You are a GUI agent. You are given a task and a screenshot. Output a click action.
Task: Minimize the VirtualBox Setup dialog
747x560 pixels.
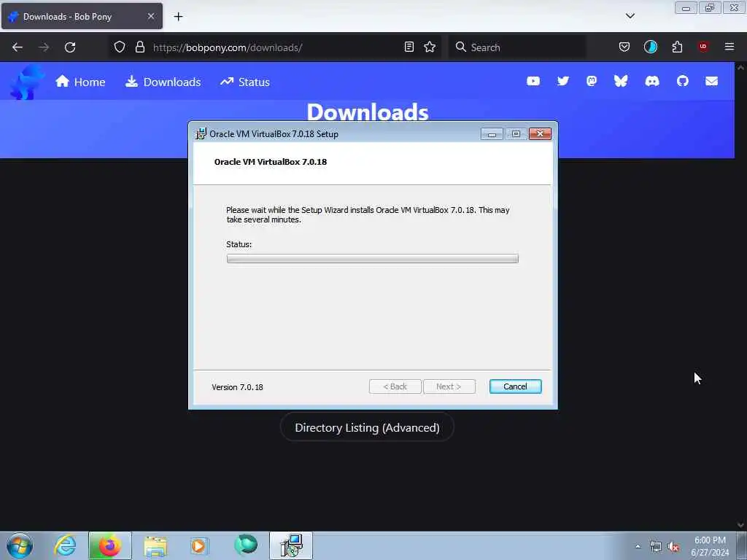point(492,134)
